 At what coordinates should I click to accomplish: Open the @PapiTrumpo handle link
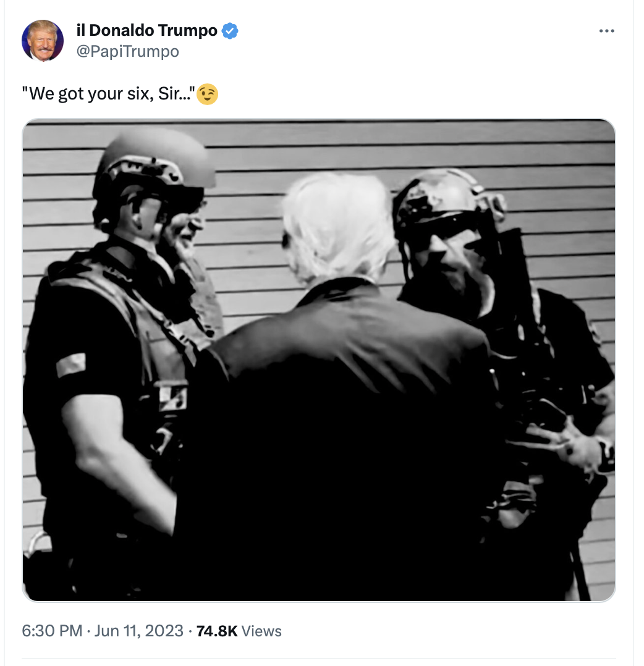127,52
